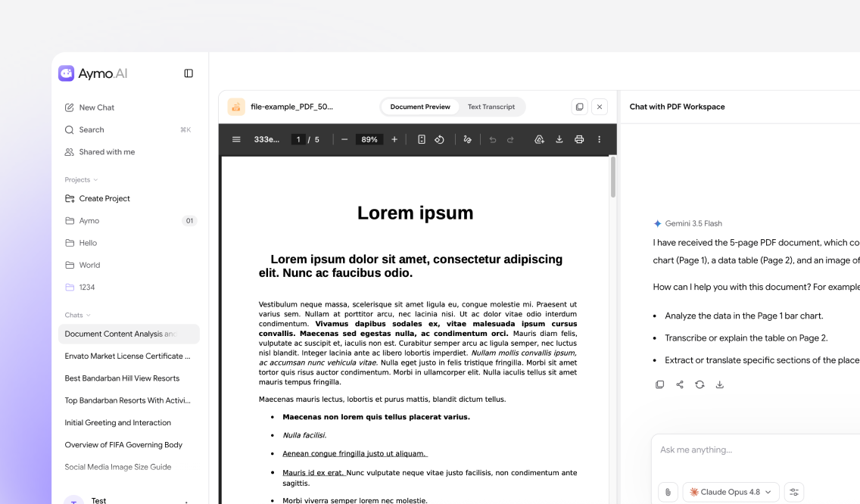Click the Ask me anything input field
The height and width of the screenshot is (504, 860).
pos(757,450)
